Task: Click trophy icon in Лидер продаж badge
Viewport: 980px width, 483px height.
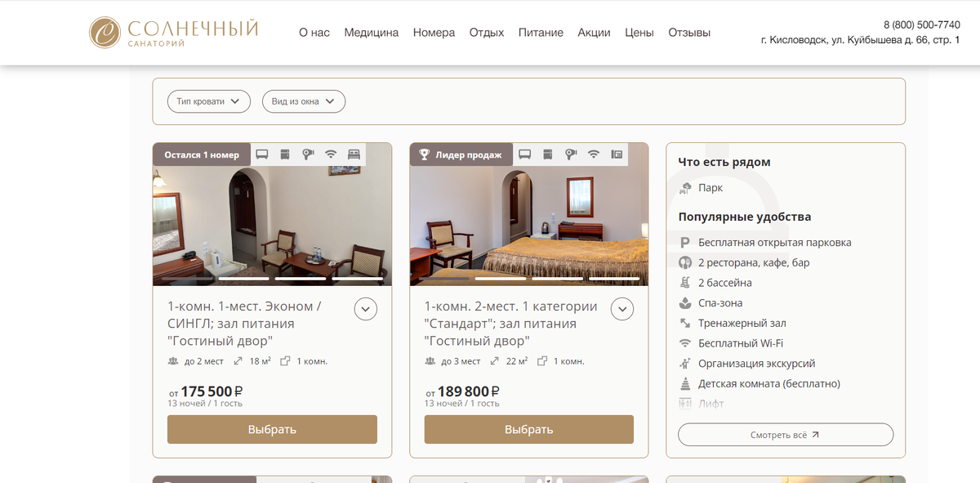Action: tap(425, 154)
